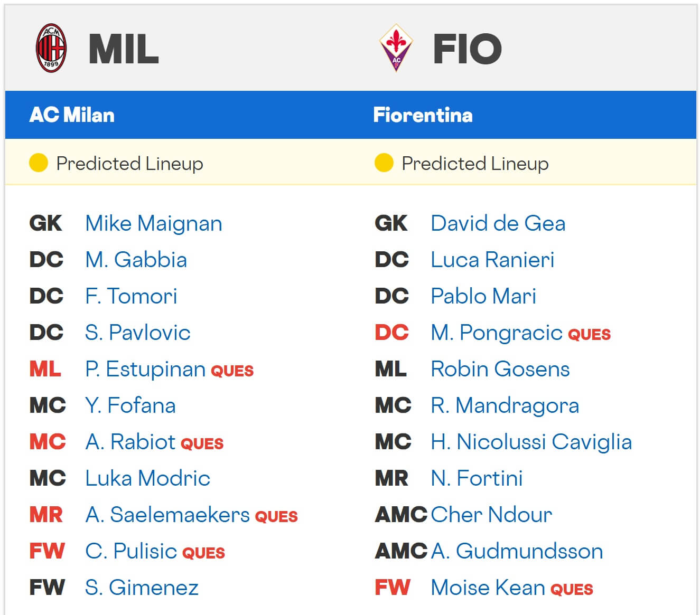Click the Fiorentina team heading
700x615 pixels.
pyautogui.click(x=423, y=115)
